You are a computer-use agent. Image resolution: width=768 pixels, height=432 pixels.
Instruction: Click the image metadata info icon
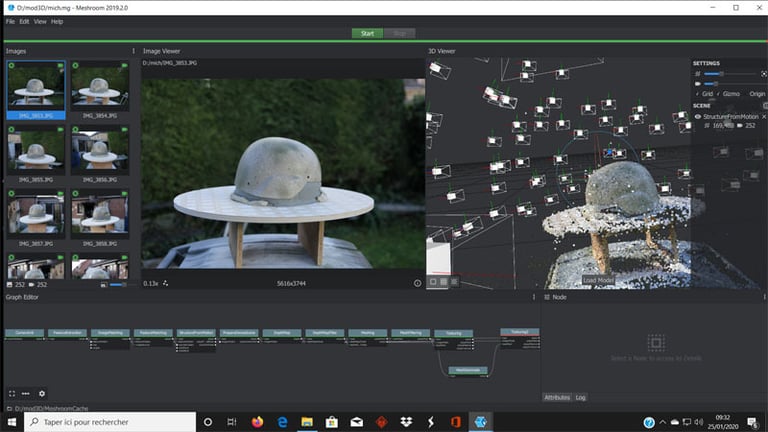[x=417, y=283]
